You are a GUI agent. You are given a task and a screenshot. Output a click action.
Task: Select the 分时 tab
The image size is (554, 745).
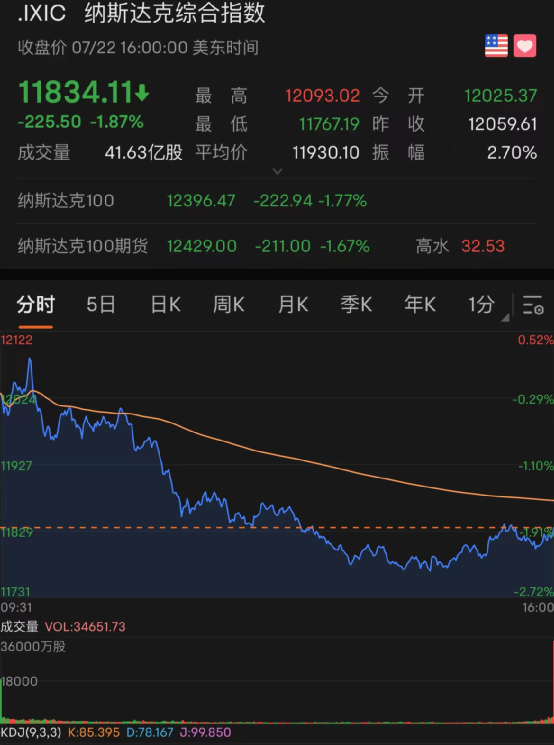click(x=36, y=305)
